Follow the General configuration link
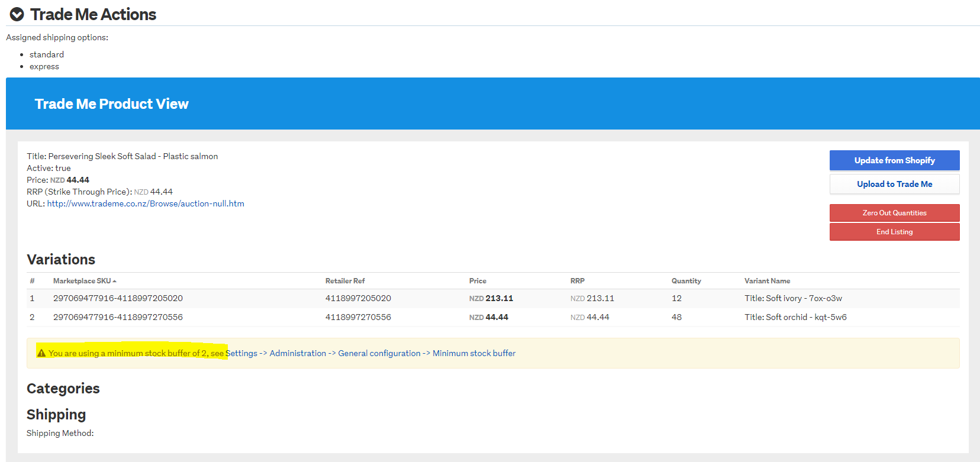Screen dimensions: 980x462 (379, 353)
